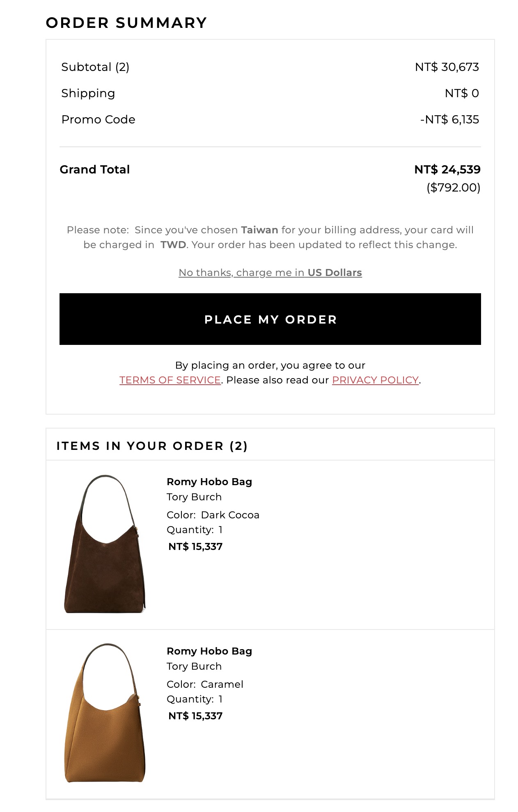
Task: Click the Order Summary heading
Action: [126, 23]
